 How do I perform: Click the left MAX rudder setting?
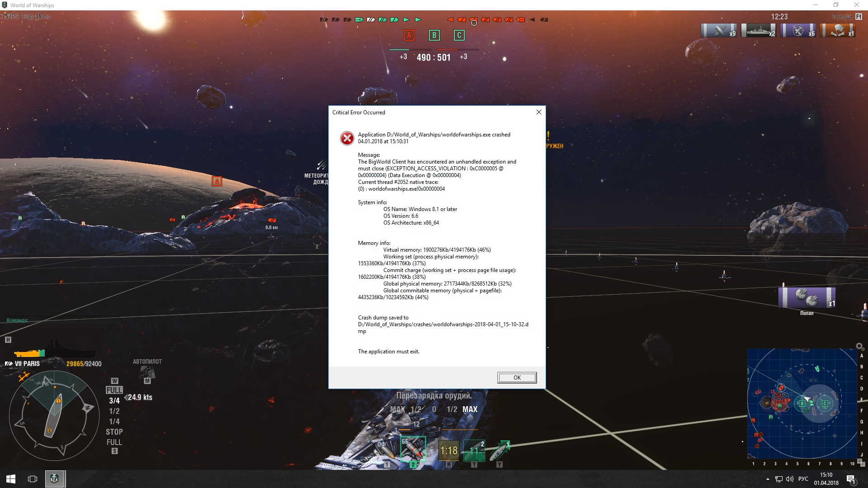[398, 409]
